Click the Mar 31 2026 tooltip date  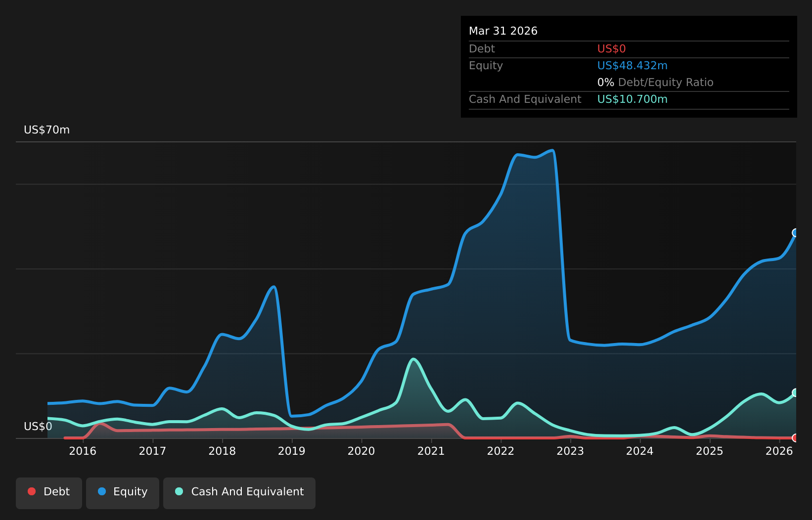tap(503, 31)
